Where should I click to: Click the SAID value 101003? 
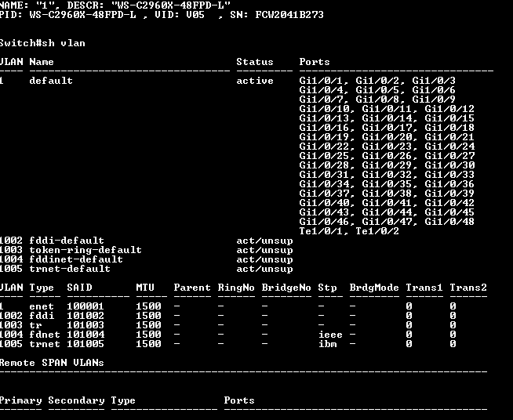85,325
